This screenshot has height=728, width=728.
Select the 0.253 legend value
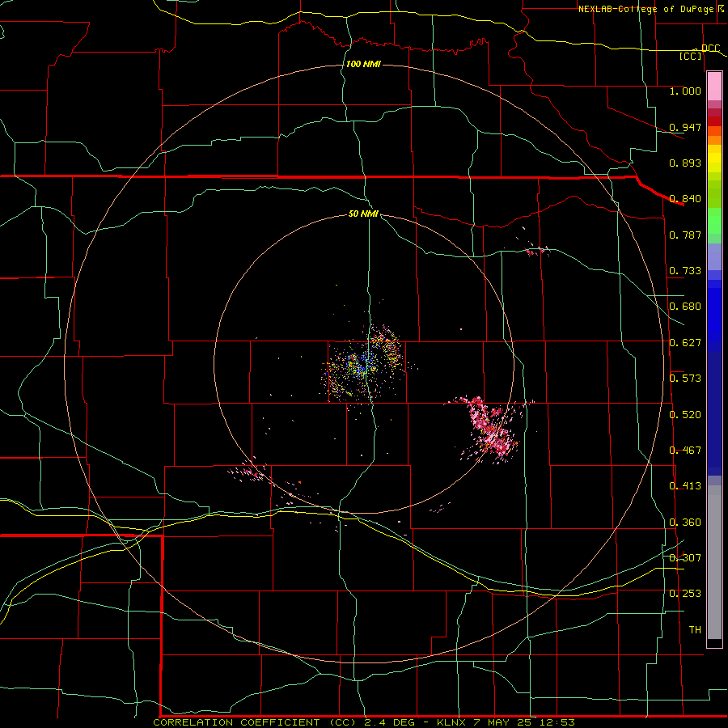click(x=685, y=594)
